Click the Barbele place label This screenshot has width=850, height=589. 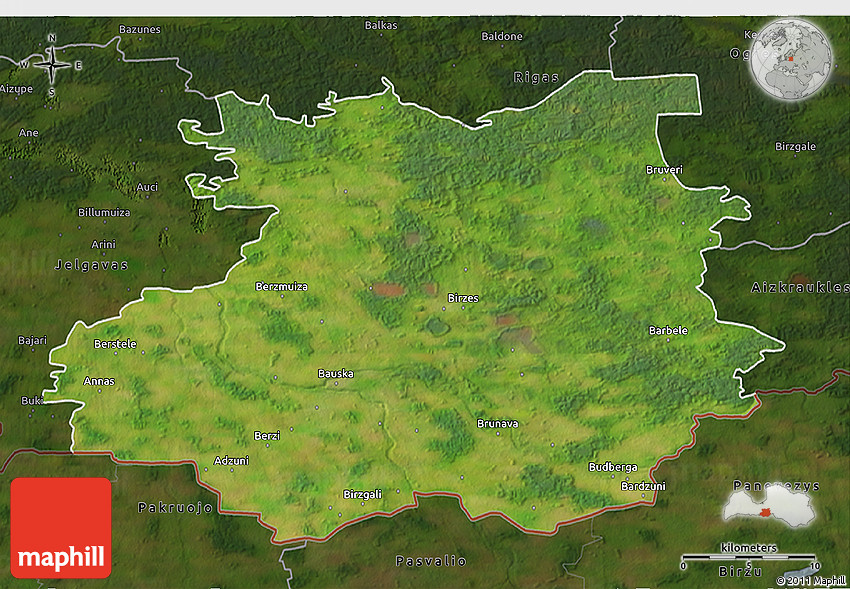(668, 330)
